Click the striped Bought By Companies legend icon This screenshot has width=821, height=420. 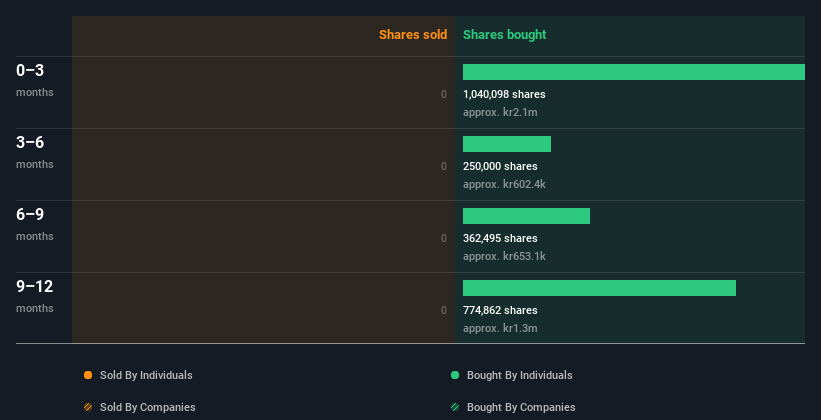click(x=455, y=407)
